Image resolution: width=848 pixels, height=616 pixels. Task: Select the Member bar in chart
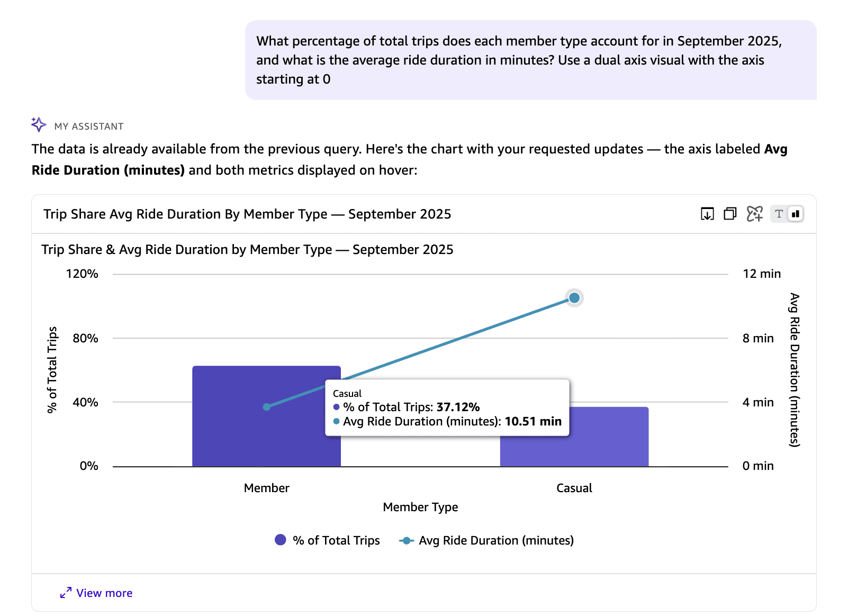266,416
